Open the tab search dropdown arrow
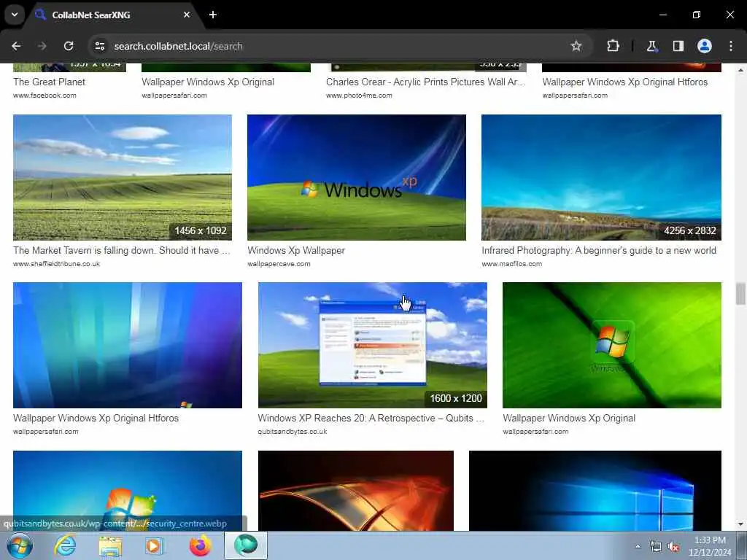Screen dimensions: 747x560 click(x=15, y=15)
